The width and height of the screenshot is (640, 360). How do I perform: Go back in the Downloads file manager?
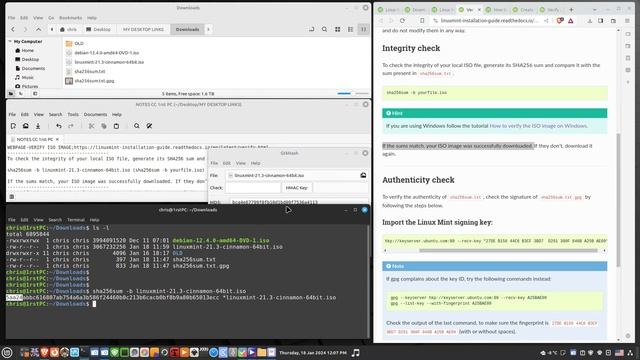tap(13, 29)
